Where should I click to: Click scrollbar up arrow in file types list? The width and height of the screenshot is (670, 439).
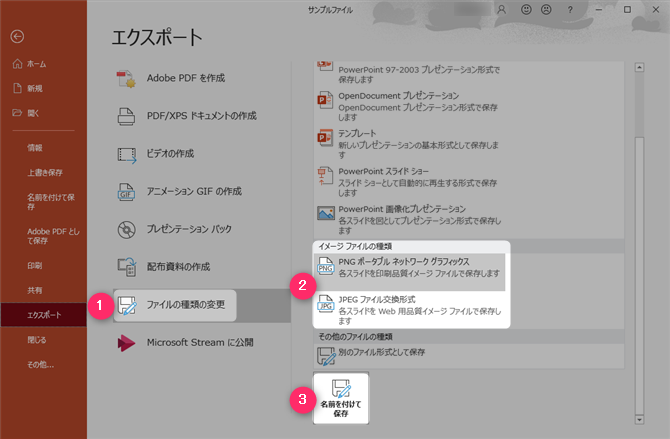[x=639, y=68]
